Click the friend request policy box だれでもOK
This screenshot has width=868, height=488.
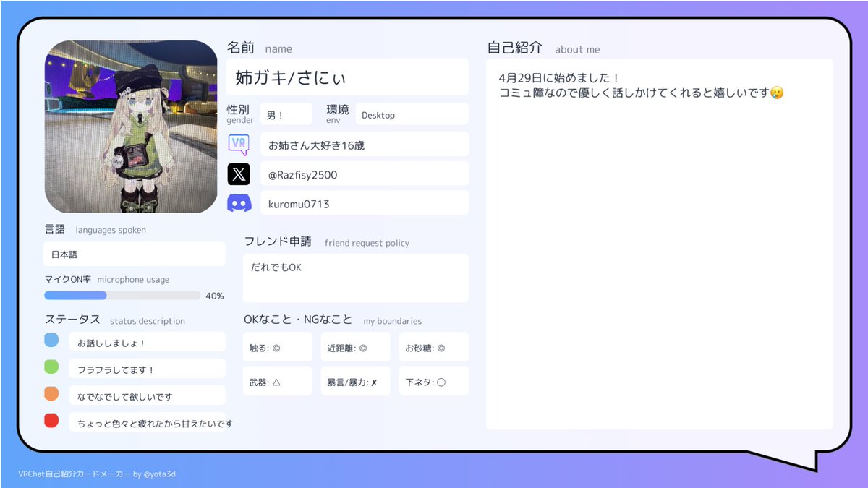point(355,278)
